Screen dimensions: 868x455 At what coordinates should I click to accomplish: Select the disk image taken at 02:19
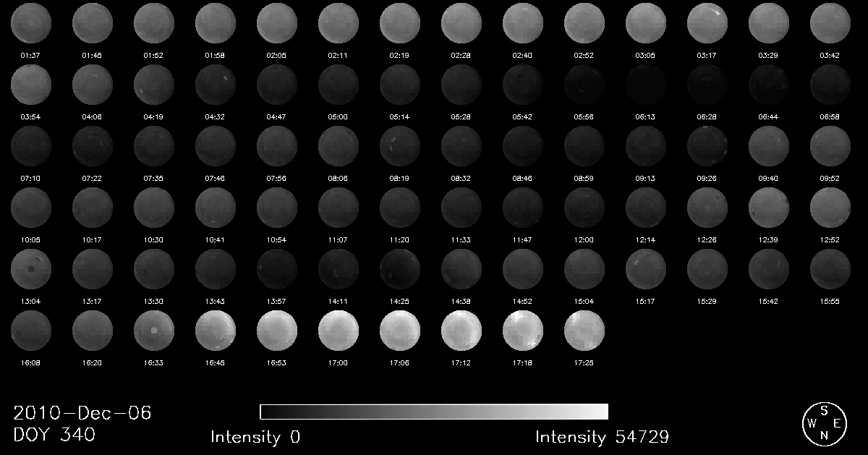[x=400, y=22]
